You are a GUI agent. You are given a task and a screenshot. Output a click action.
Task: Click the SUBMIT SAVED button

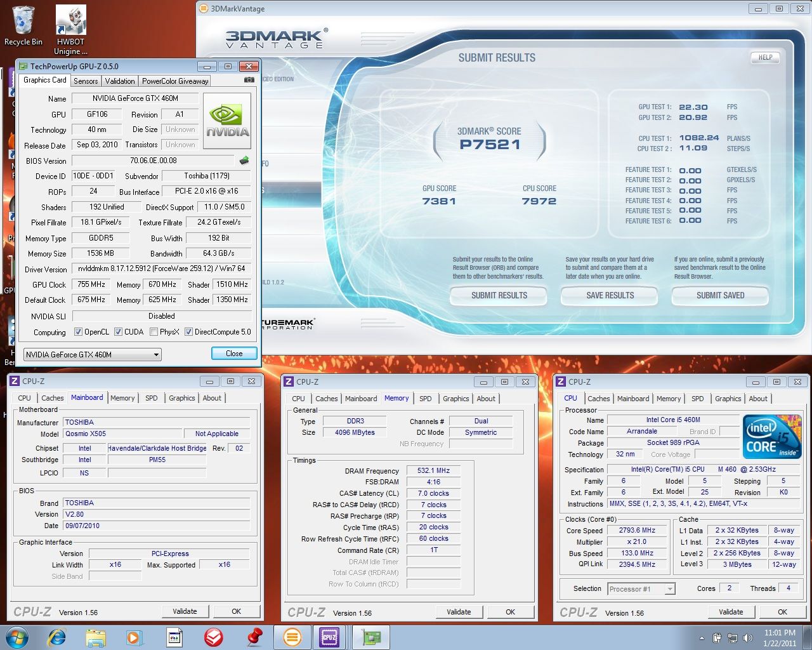pos(720,296)
